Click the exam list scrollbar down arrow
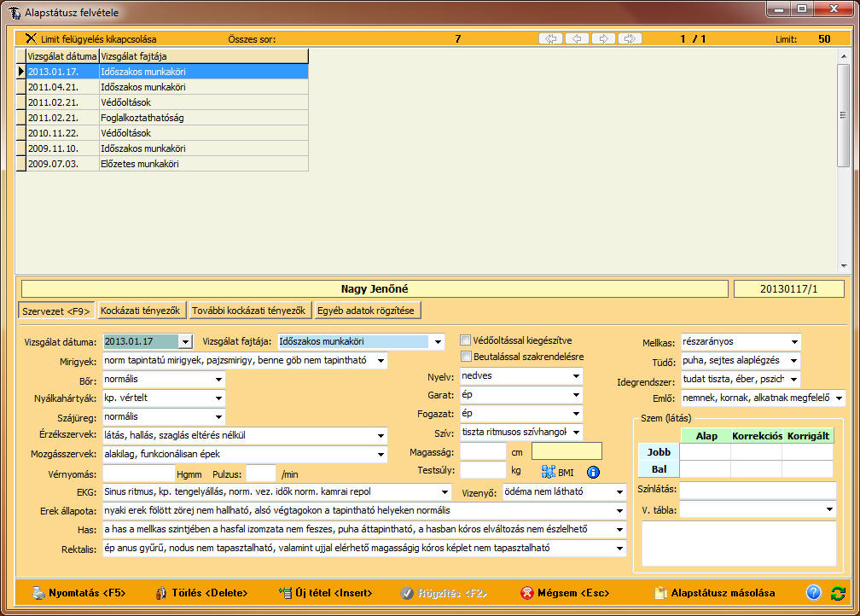The height and width of the screenshot is (616, 860). click(x=844, y=266)
